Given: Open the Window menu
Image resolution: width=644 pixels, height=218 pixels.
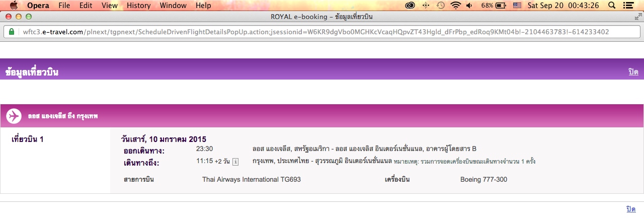Looking at the screenshot, I should [173, 6].
